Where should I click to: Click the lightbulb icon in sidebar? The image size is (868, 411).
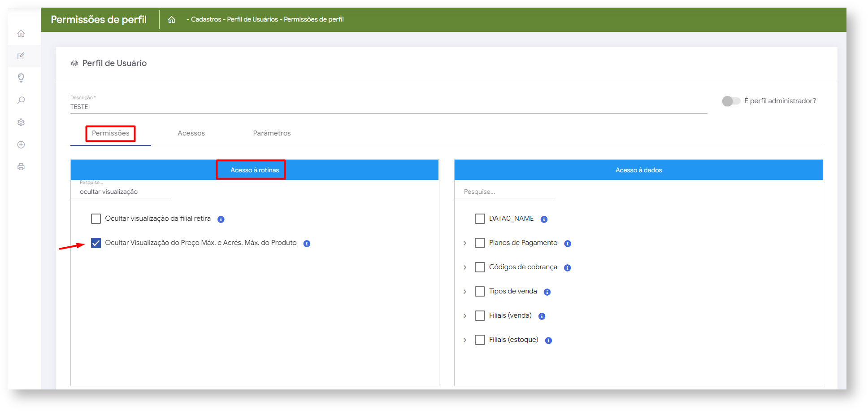pyautogui.click(x=21, y=78)
